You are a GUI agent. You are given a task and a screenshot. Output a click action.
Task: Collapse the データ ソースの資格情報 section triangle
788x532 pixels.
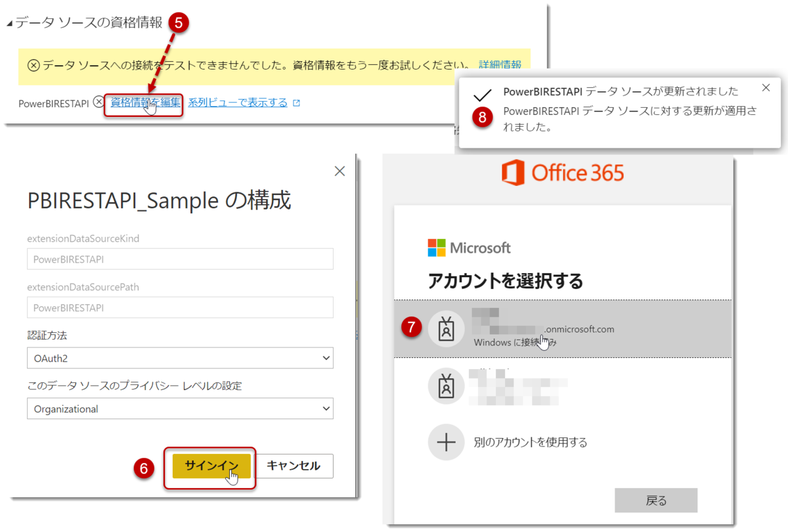click(x=9, y=24)
